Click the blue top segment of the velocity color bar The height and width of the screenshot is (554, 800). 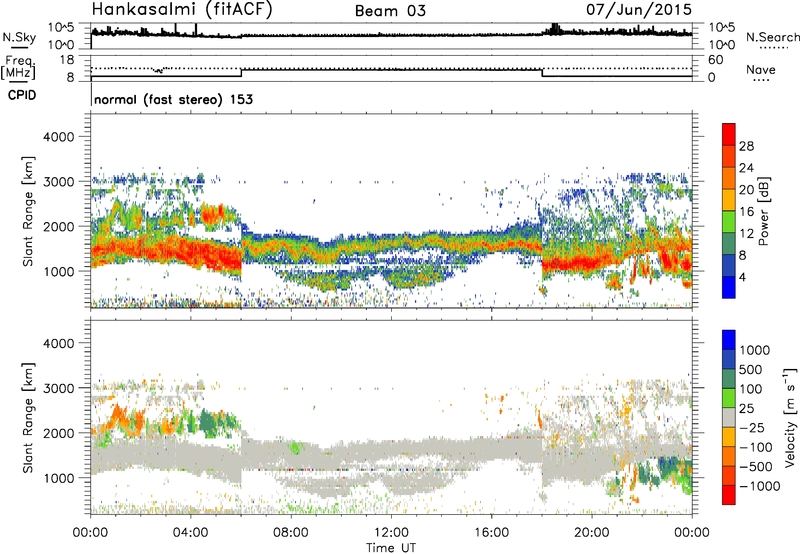(729, 340)
